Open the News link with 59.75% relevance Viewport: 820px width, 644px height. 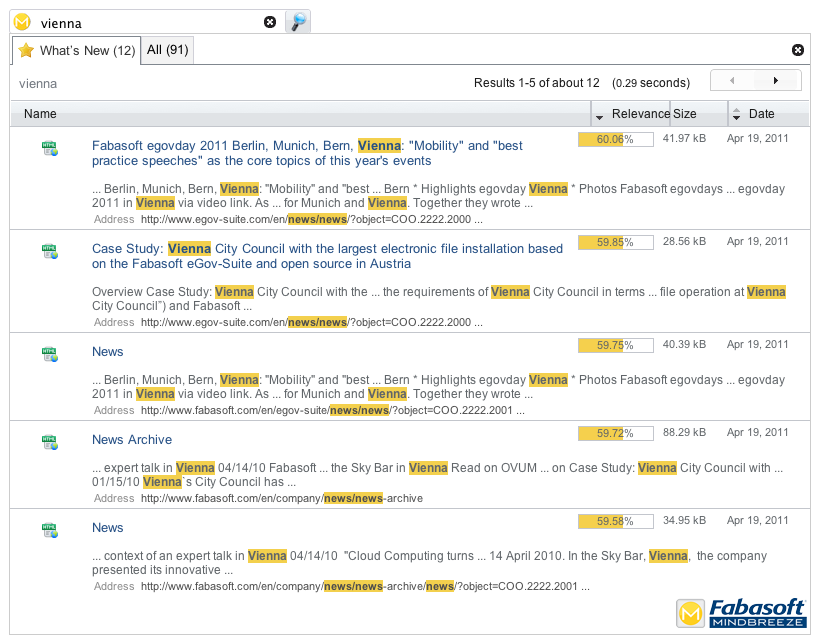click(x=108, y=352)
